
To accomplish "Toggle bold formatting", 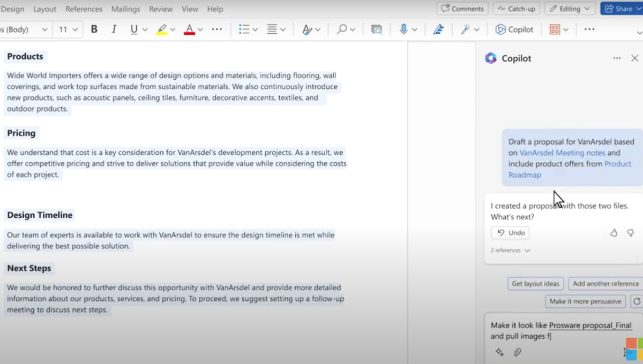I will 94,29.
